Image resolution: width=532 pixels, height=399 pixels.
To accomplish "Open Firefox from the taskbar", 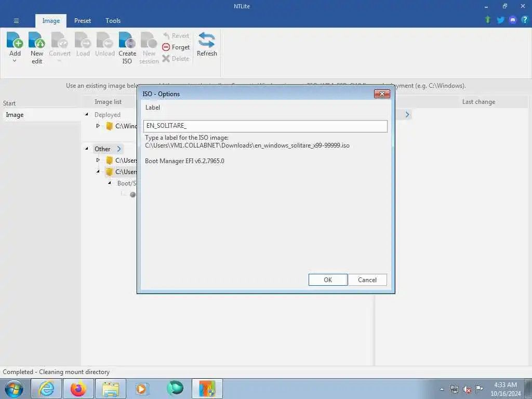I will 78,389.
